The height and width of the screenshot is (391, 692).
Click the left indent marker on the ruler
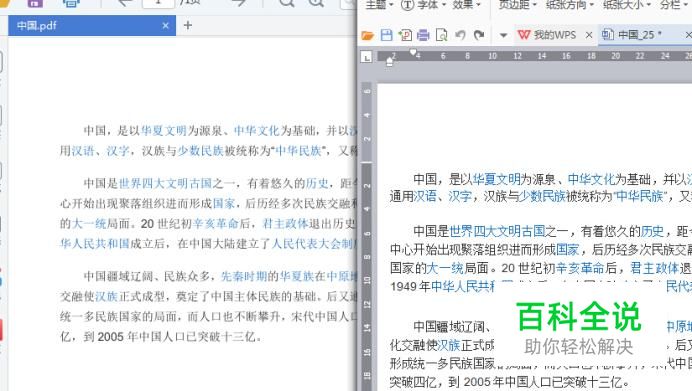[389, 62]
